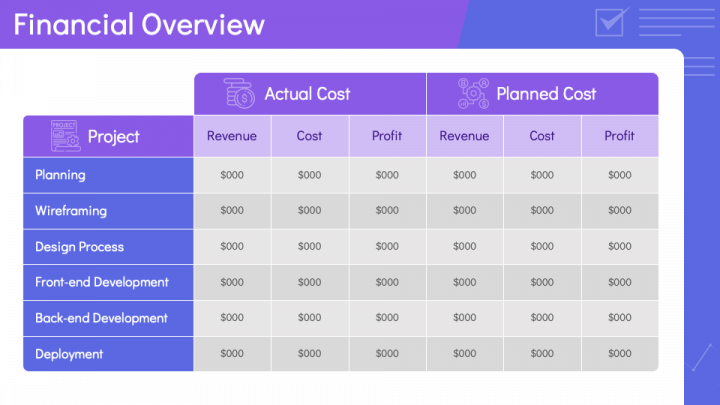
Task: Select the Project column header label
Action: coord(114,136)
